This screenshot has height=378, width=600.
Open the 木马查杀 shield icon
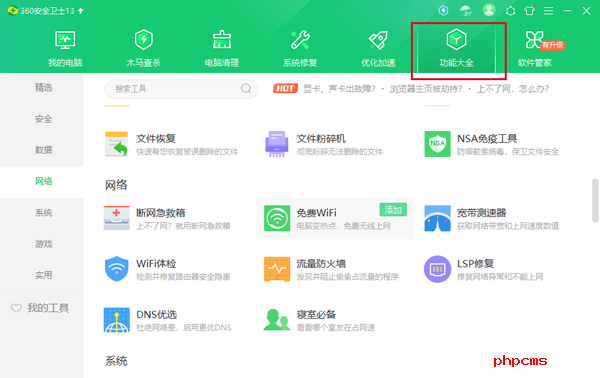(143, 40)
